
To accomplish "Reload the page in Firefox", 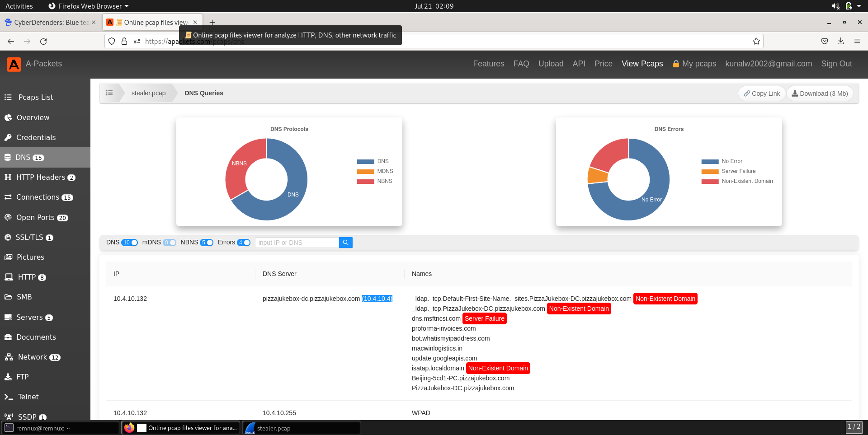I will pos(43,42).
